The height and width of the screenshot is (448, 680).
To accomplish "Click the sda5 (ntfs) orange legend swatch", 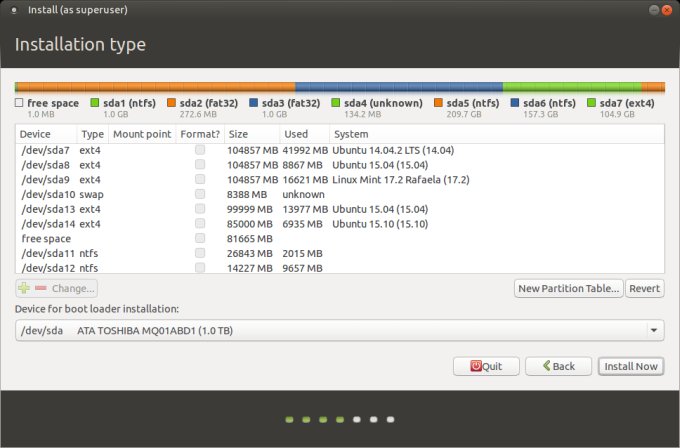I will pos(438,103).
